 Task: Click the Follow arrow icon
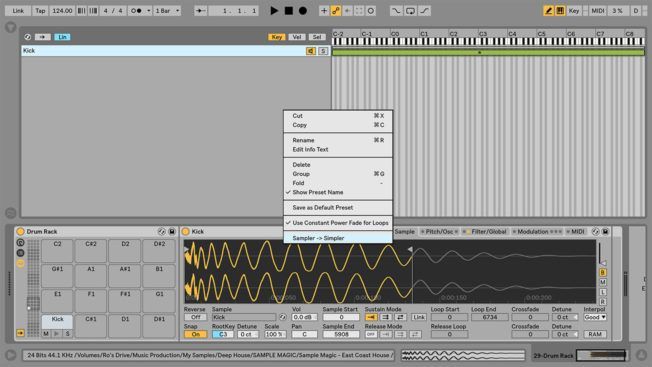pyautogui.click(x=200, y=11)
